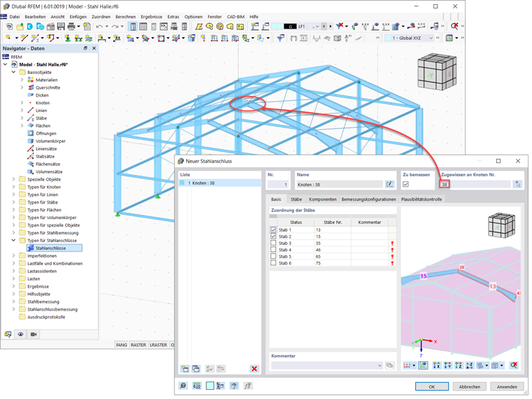Click the OK button
The width and height of the screenshot is (532, 399).
coord(432,386)
